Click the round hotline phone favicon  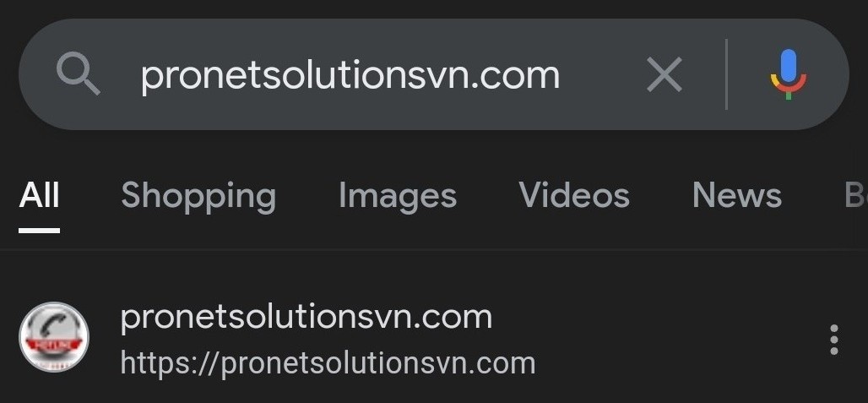[x=54, y=337]
